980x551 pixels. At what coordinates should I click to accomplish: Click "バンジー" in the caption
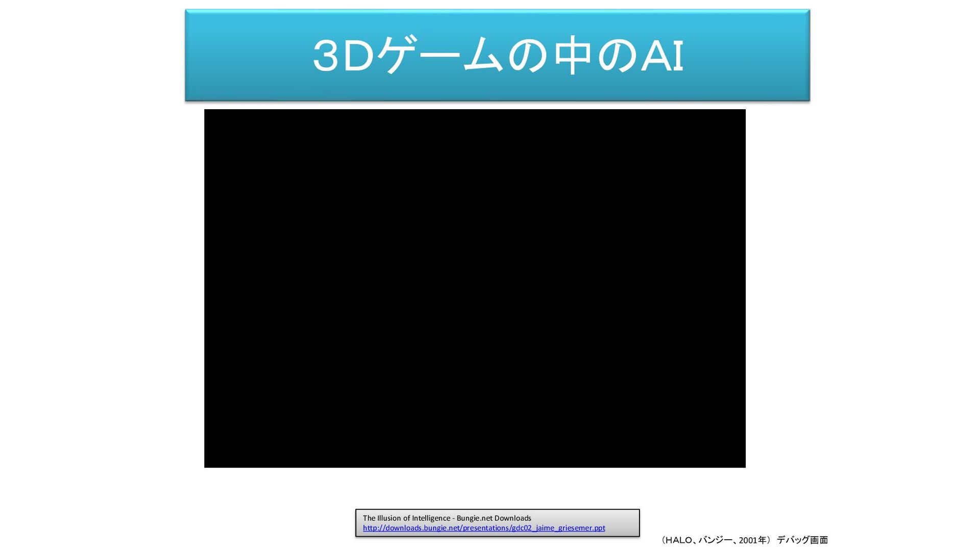(715, 540)
